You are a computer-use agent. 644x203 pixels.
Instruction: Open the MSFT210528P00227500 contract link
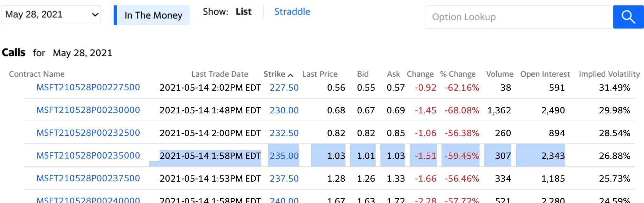(x=88, y=87)
